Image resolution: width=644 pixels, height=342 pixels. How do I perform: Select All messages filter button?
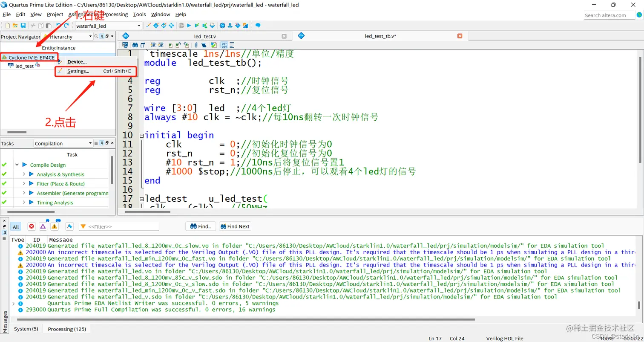point(16,227)
